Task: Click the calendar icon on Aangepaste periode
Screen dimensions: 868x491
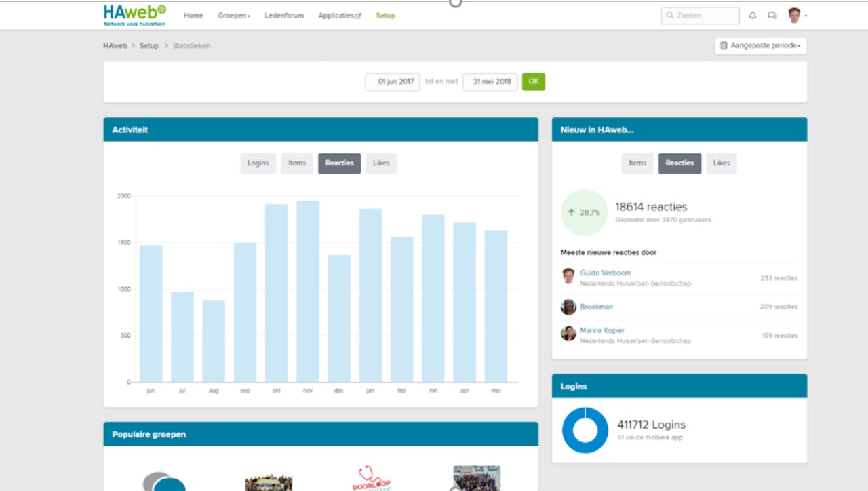Action: [724, 45]
